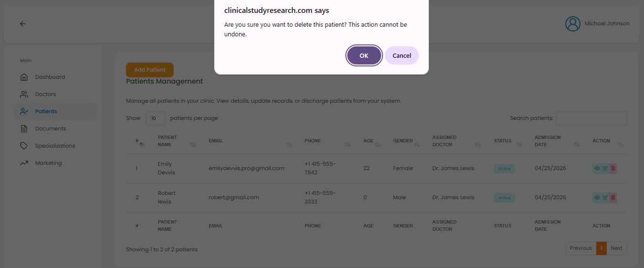
Task: Click Michael Johnson username text
Action: pyautogui.click(x=607, y=23)
